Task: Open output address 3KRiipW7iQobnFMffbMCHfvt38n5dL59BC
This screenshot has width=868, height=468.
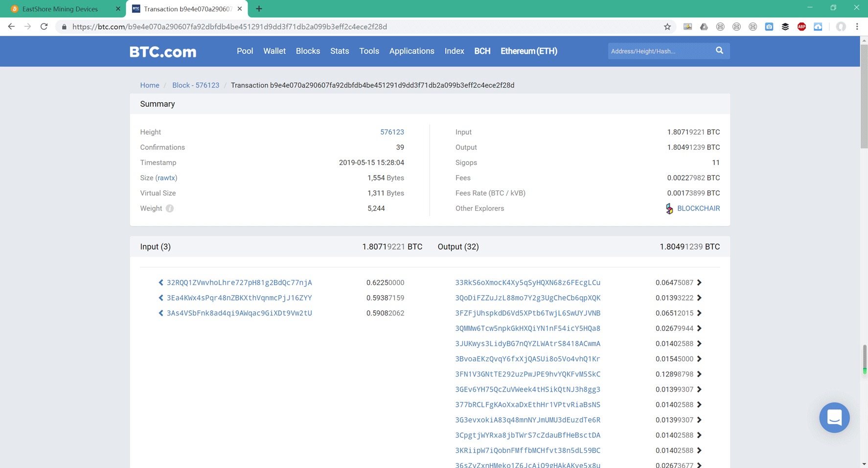Action: [x=527, y=450]
